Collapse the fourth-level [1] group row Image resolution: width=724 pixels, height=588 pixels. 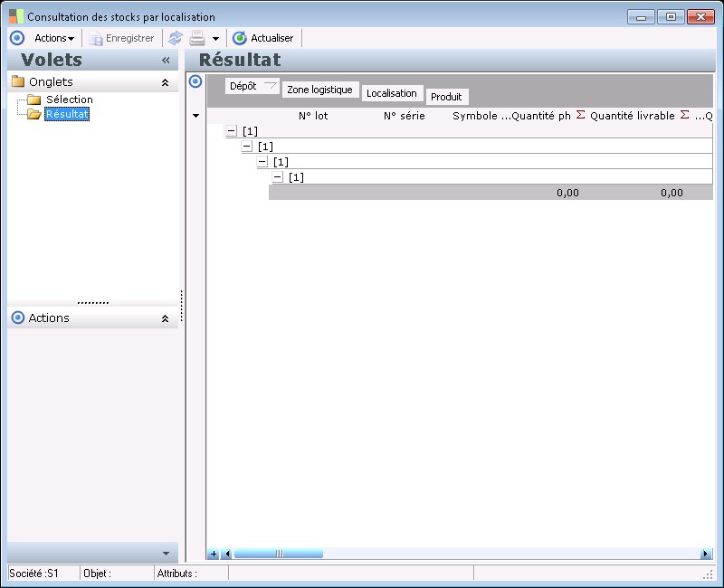278,176
